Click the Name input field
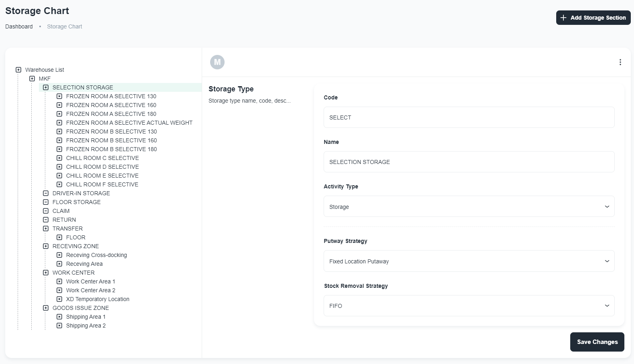 [x=469, y=162]
